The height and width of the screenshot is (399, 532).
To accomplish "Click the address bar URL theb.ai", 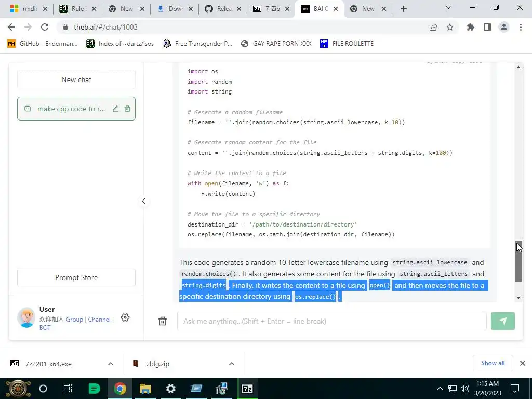I will 105,27.
